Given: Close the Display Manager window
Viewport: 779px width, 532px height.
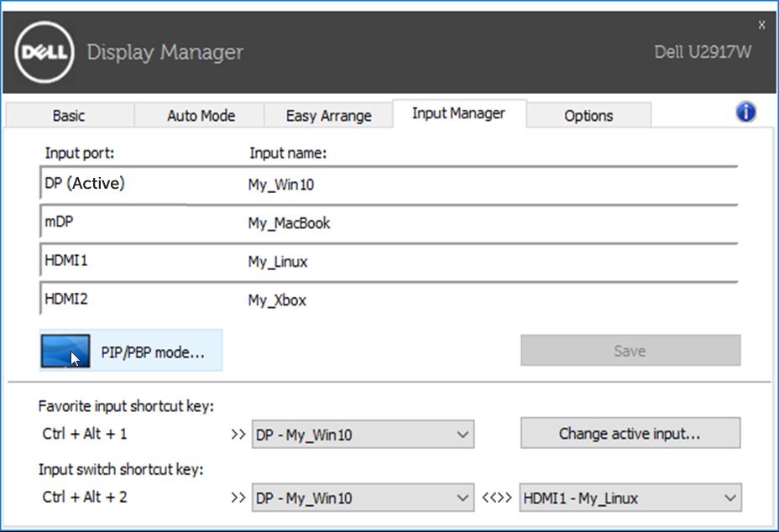Looking at the screenshot, I should 761,24.
